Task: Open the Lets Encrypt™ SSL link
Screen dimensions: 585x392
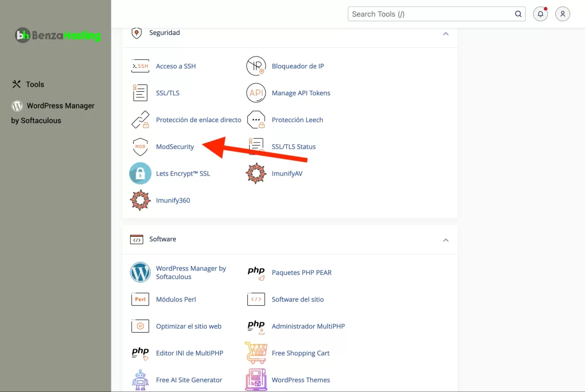Action: coord(183,173)
